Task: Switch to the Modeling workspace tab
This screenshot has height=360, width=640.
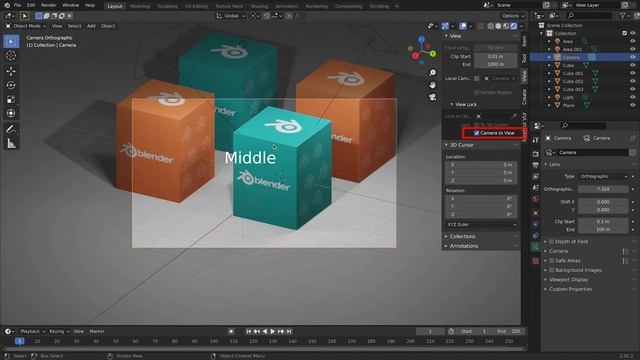Action: [140, 6]
